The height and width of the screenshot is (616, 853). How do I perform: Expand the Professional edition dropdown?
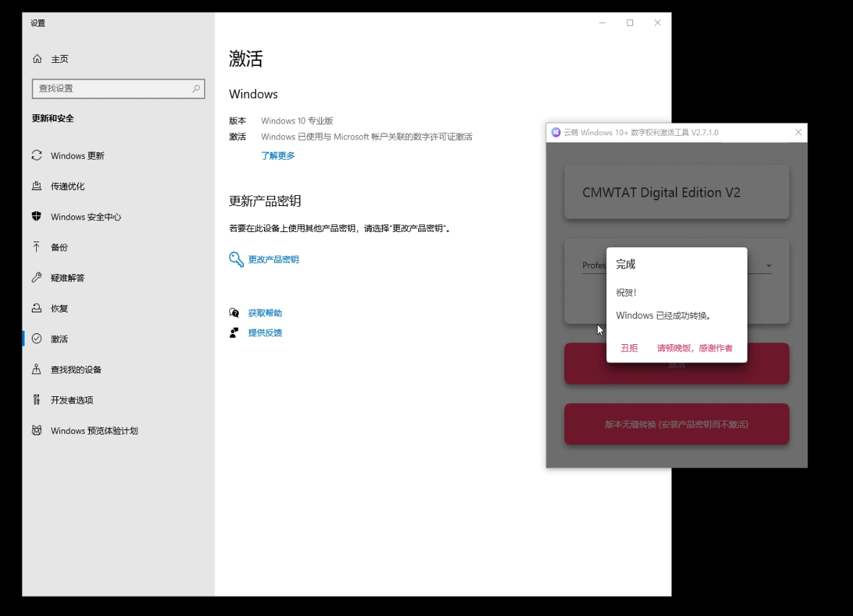coord(769,265)
